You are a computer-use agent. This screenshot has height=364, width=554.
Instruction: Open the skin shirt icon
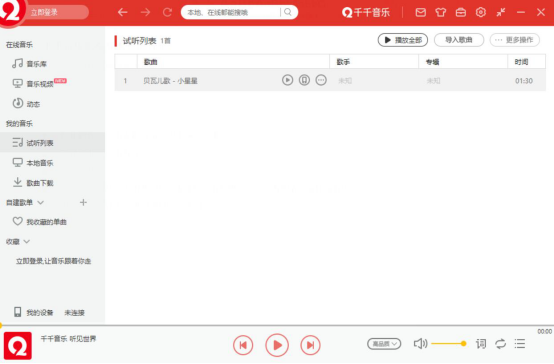point(441,12)
